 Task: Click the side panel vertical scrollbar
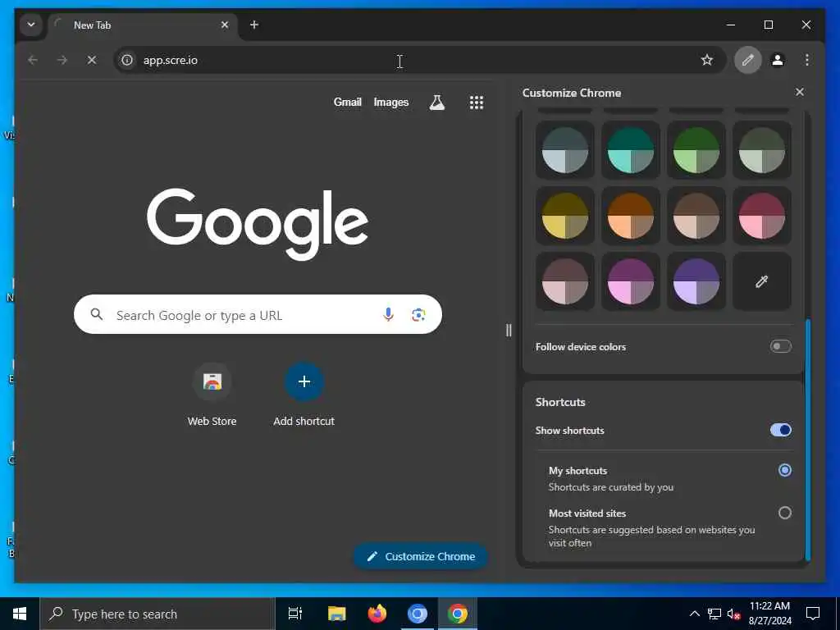(x=808, y=440)
